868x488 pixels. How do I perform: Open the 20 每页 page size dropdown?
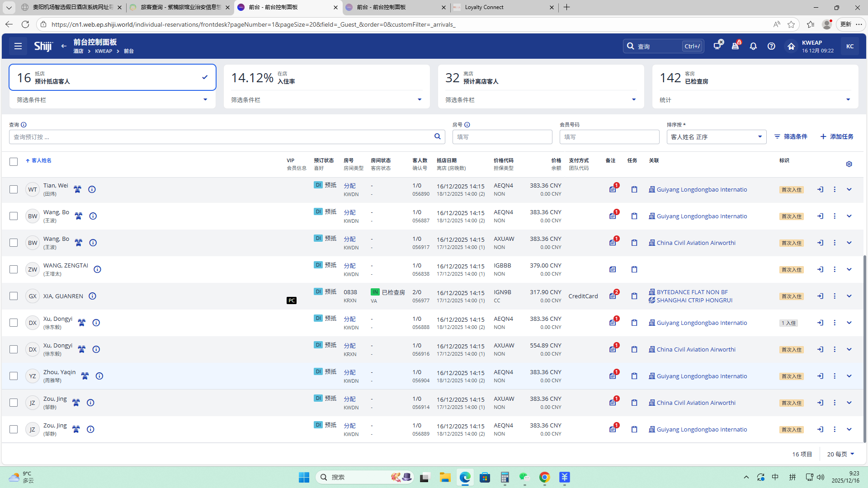click(x=840, y=454)
